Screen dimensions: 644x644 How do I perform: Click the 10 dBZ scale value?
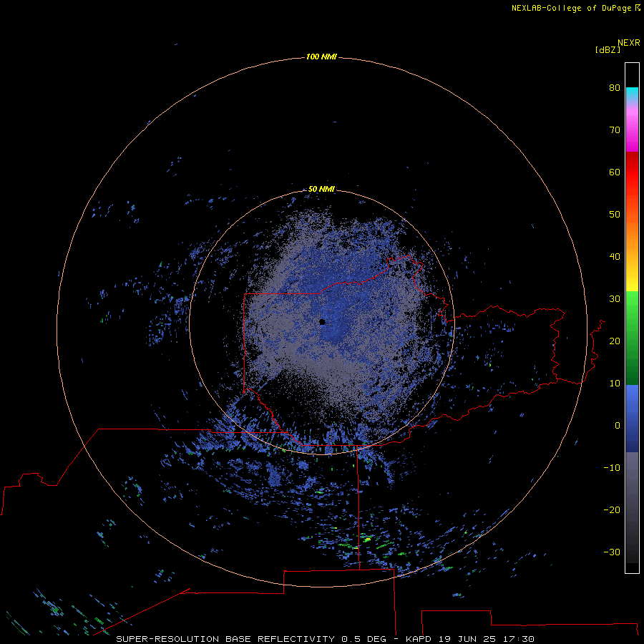point(615,384)
